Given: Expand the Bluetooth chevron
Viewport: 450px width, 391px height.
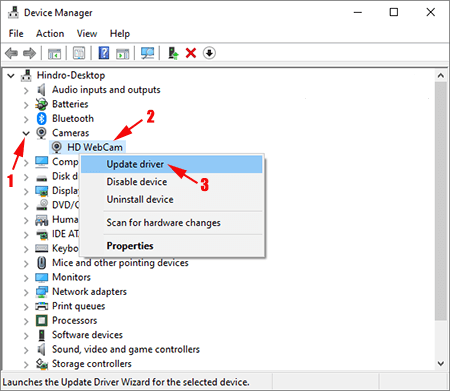Looking at the screenshot, I should [x=26, y=119].
